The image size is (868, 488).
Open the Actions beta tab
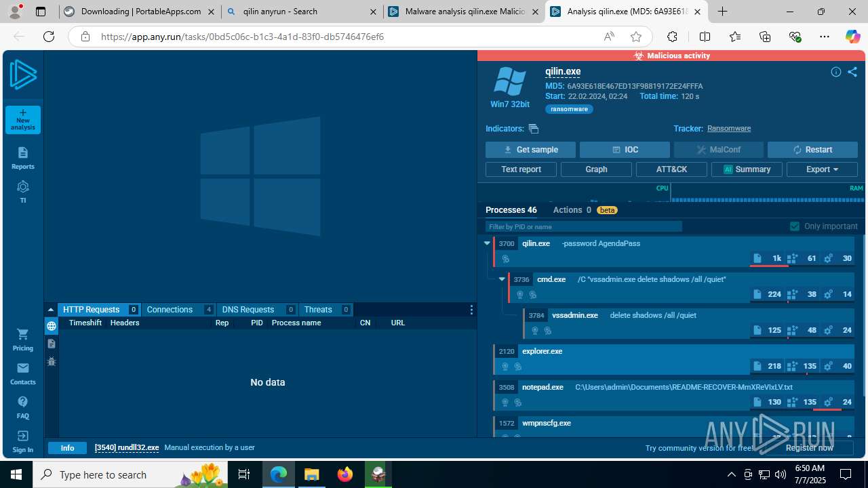[585, 210]
